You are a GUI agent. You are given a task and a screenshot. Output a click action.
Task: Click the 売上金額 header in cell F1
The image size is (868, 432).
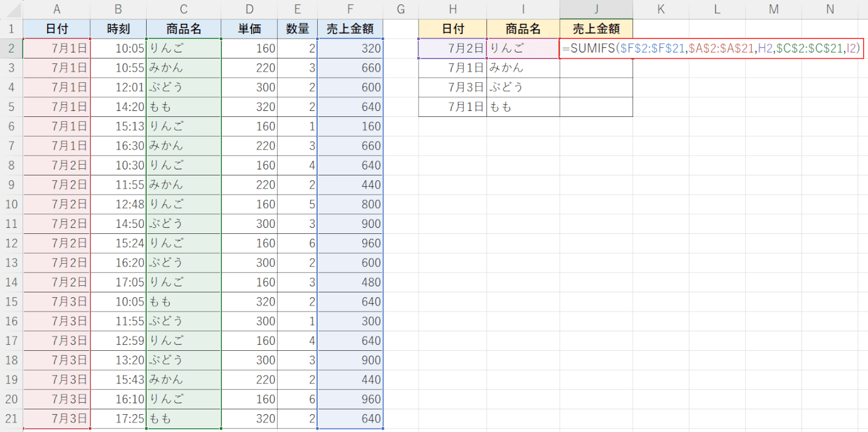350,29
